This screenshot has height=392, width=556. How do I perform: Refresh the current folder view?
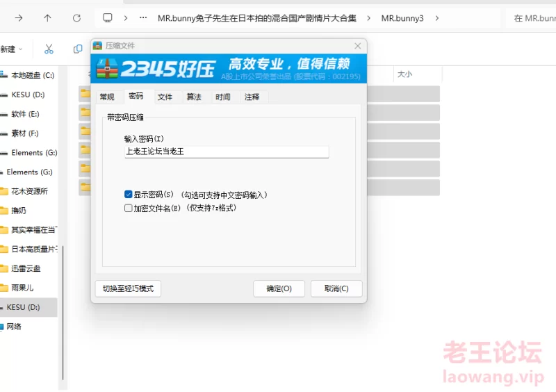[76, 18]
